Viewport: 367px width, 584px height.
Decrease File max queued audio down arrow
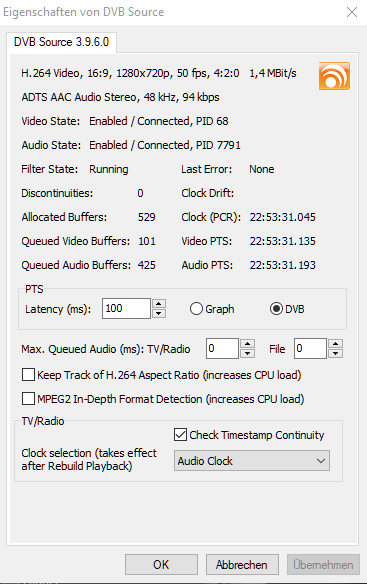click(335, 353)
